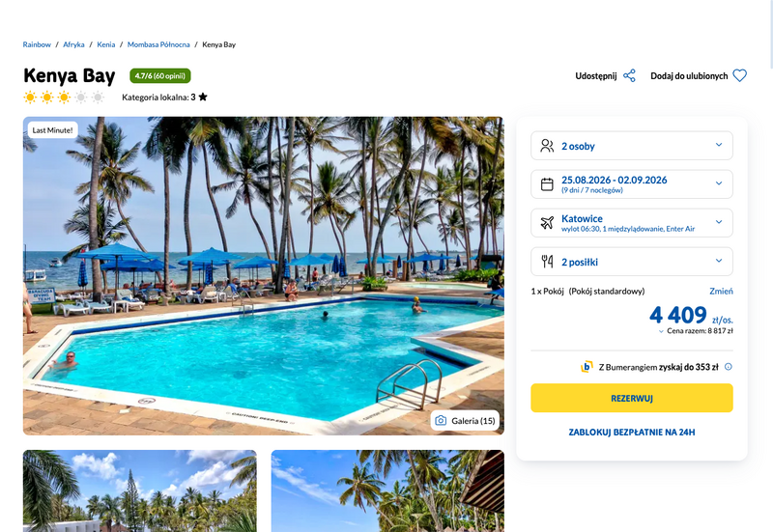Image resolution: width=773 pixels, height=532 pixels.
Task: Click the calendar icon beside travel dates
Action: [547, 184]
